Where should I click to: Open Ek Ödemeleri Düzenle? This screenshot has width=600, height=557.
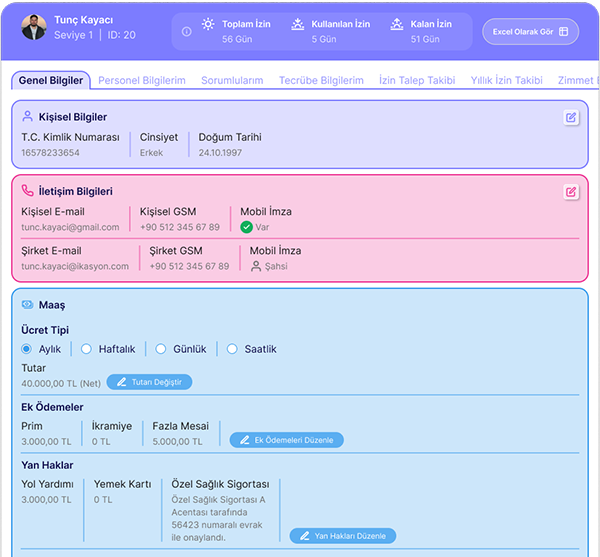point(288,440)
